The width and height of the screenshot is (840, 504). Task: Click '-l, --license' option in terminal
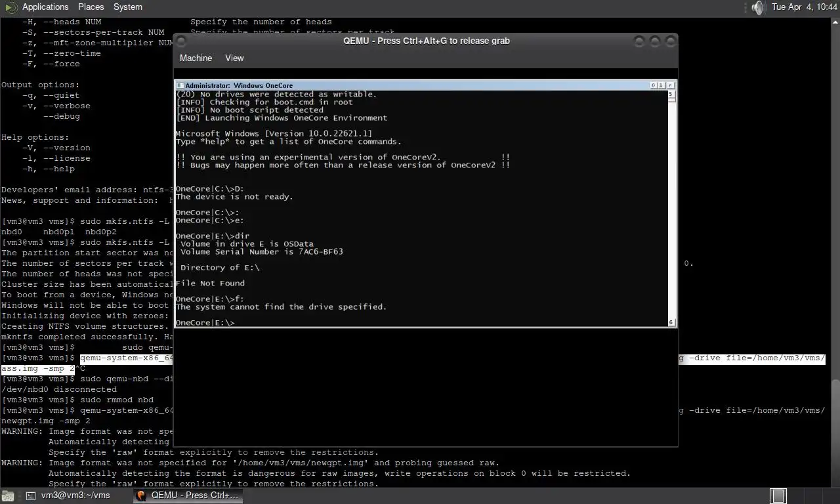56,158
